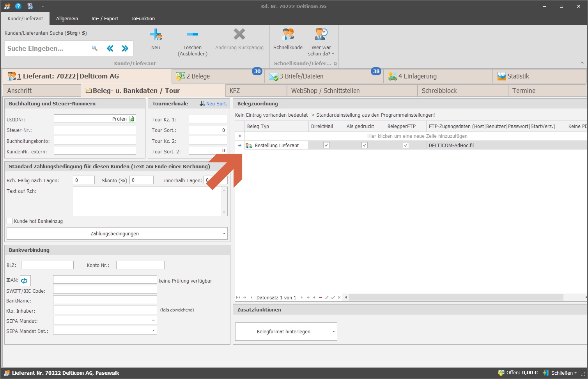Open the 'Wer war schon da?' dropdown
The height and width of the screenshot is (379, 588).
321,42
